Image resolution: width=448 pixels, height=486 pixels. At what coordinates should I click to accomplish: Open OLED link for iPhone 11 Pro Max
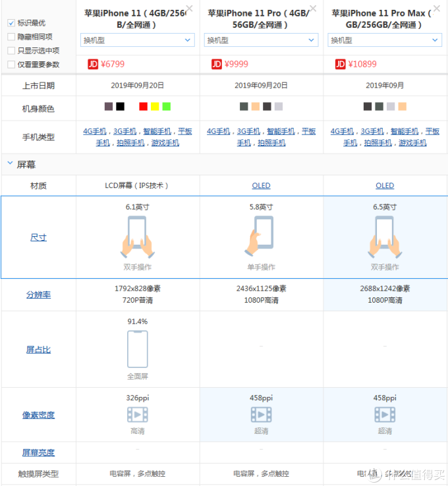385,185
